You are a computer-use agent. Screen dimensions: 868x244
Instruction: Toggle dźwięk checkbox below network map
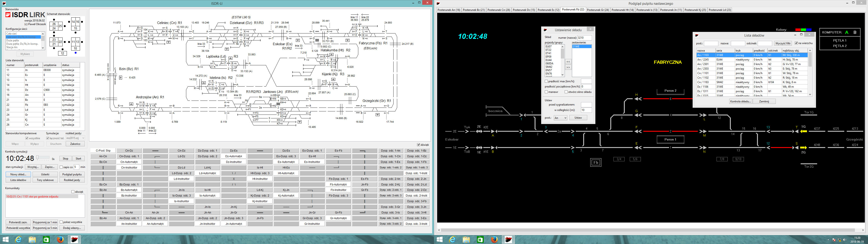418,145
